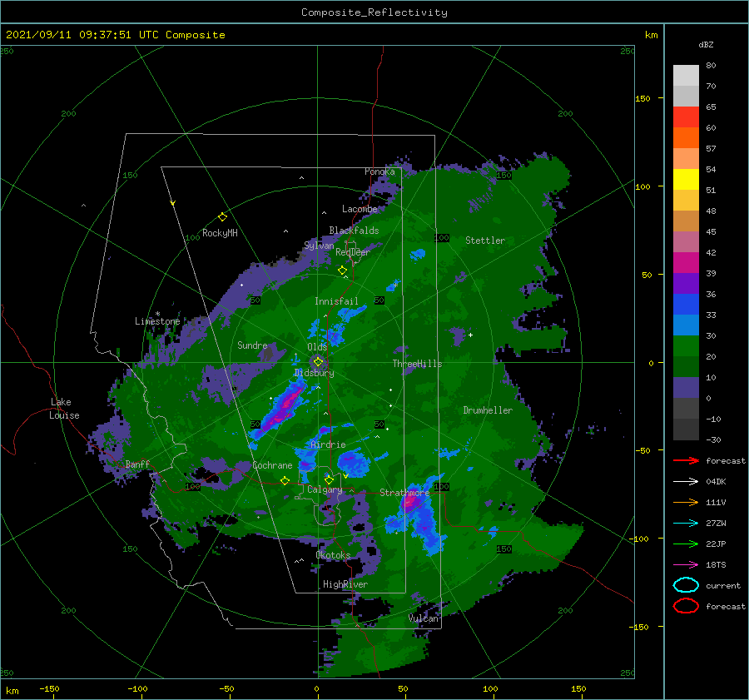Click the orange 111V arrow icon
The image size is (749, 700).
(686, 502)
